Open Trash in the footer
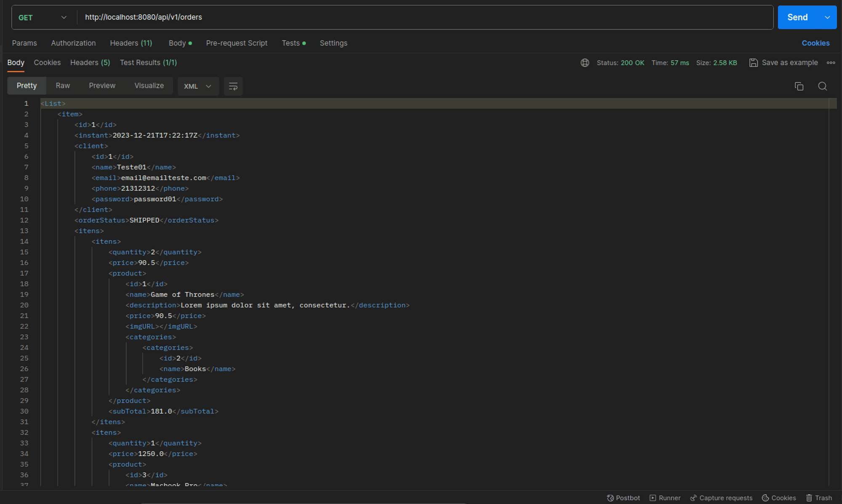The width and height of the screenshot is (842, 504). (818, 498)
